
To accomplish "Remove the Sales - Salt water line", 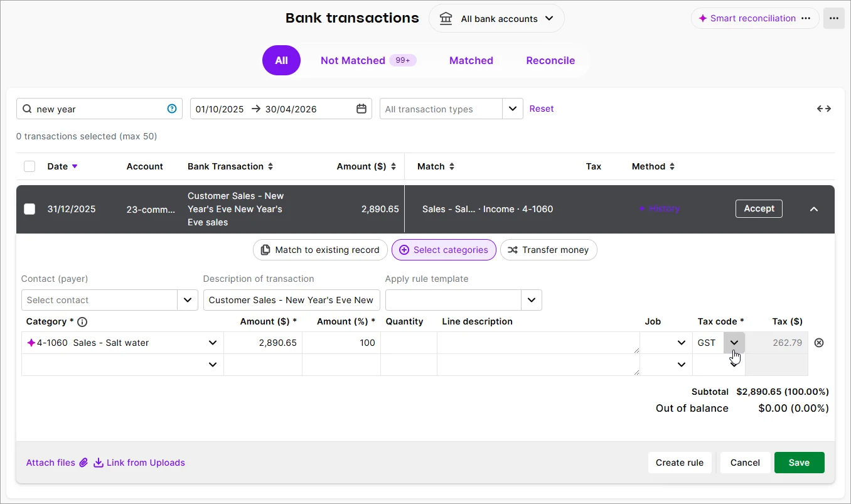I will click(x=818, y=343).
